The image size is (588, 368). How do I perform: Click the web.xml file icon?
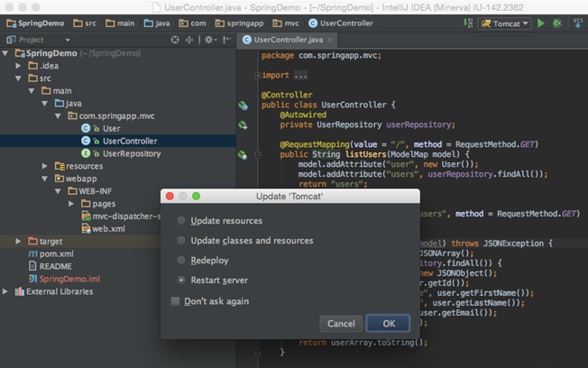(87, 229)
